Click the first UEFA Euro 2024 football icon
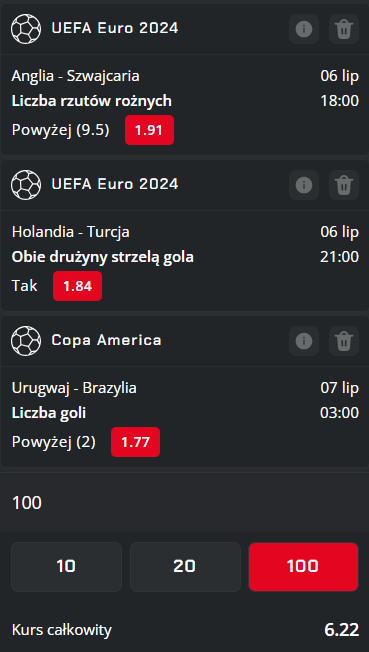369x652 pixels. pyautogui.click(x=26, y=29)
